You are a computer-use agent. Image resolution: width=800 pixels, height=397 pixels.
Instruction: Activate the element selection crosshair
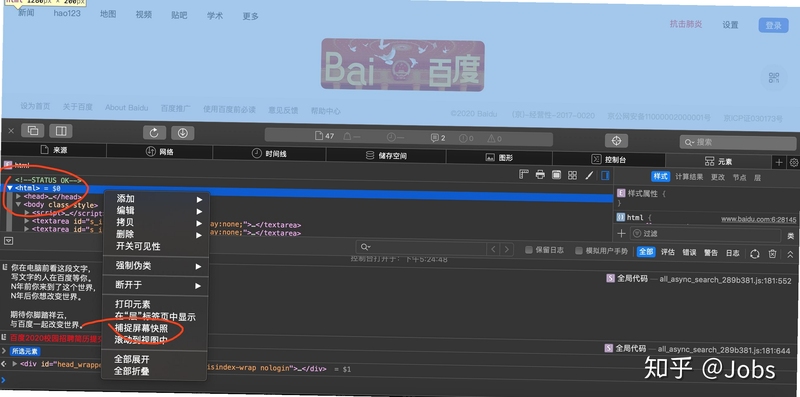[616, 140]
